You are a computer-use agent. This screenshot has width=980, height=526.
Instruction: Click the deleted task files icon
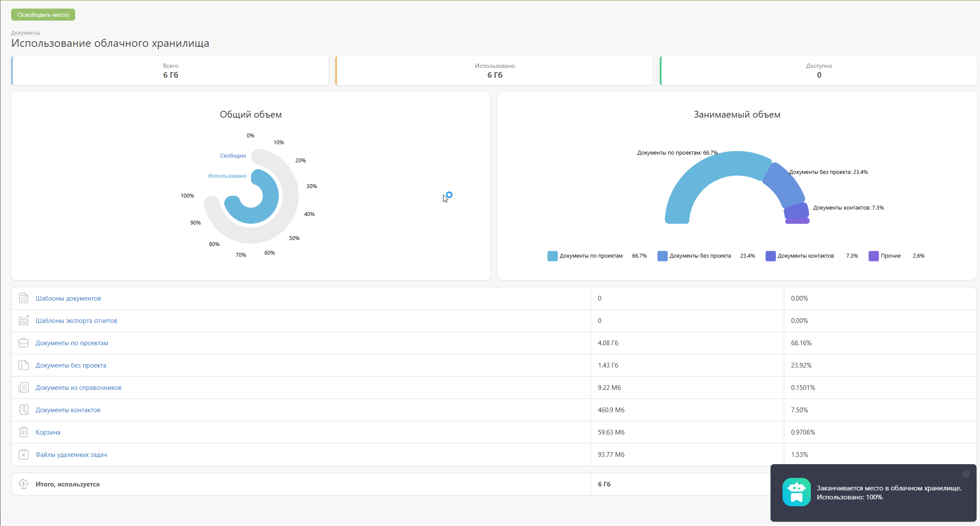coord(24,454)
